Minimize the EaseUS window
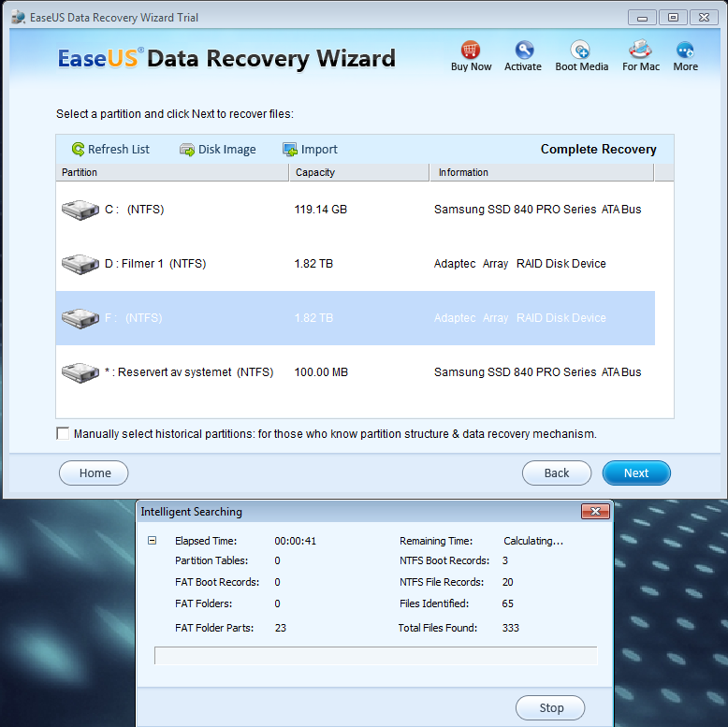Image resolution: width=728 pixels, height=727 pixels. [642, 18]
